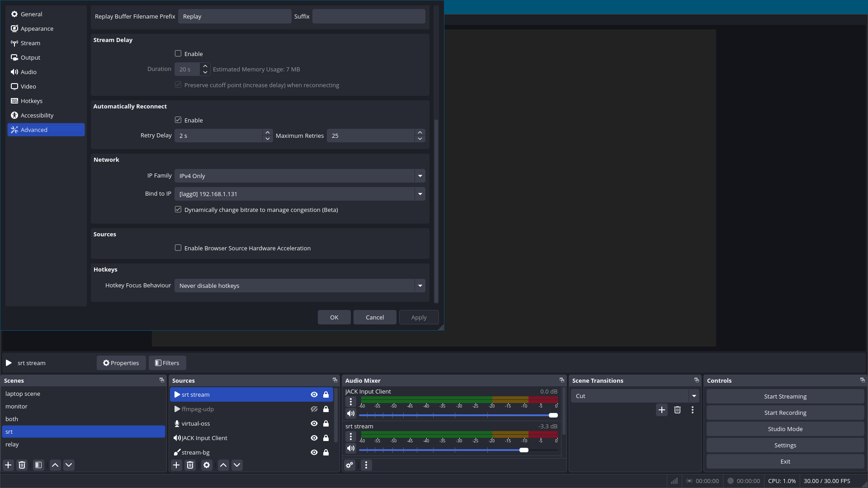Open source properties gear in the Sources toolbar
The image size is (868, 488).
point(207,465)
